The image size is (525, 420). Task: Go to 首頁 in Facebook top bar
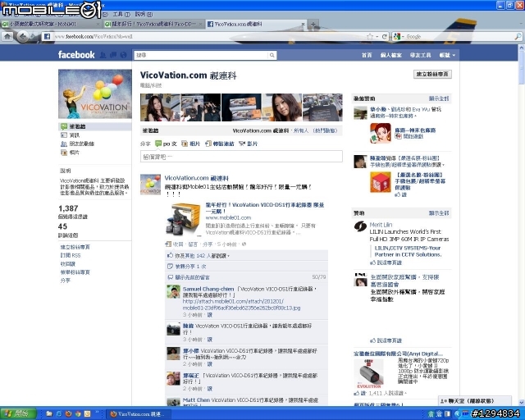click(367, 55)
